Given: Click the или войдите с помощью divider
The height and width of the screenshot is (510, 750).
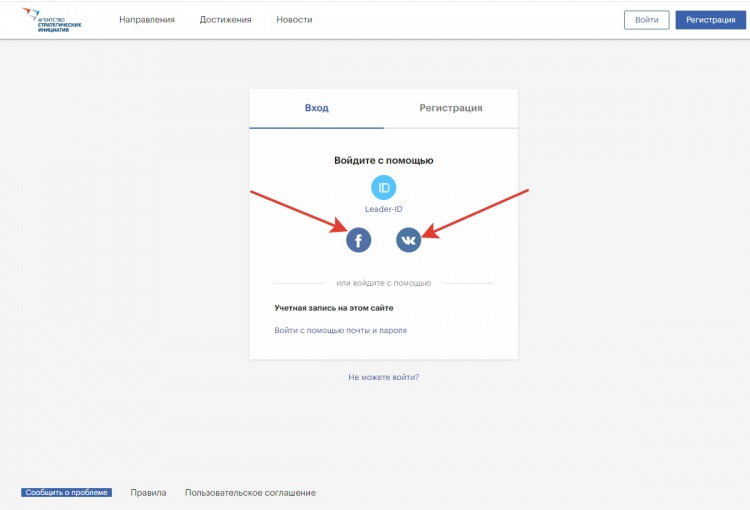Looking at the screenshot, I should tap(384, 283).
